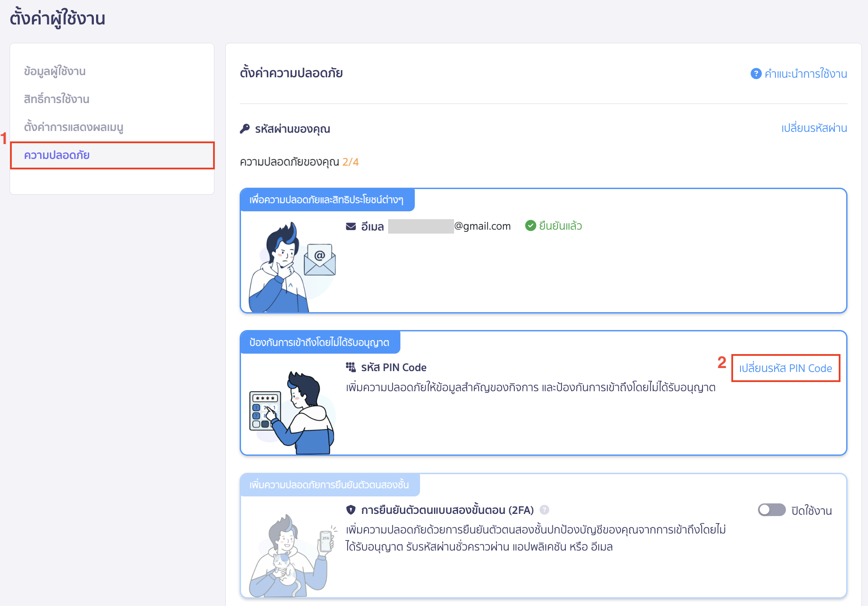Click เปลี่ยนรหัส PIN Code link
This screenshot has width=868, height=606.
[785, 368]
